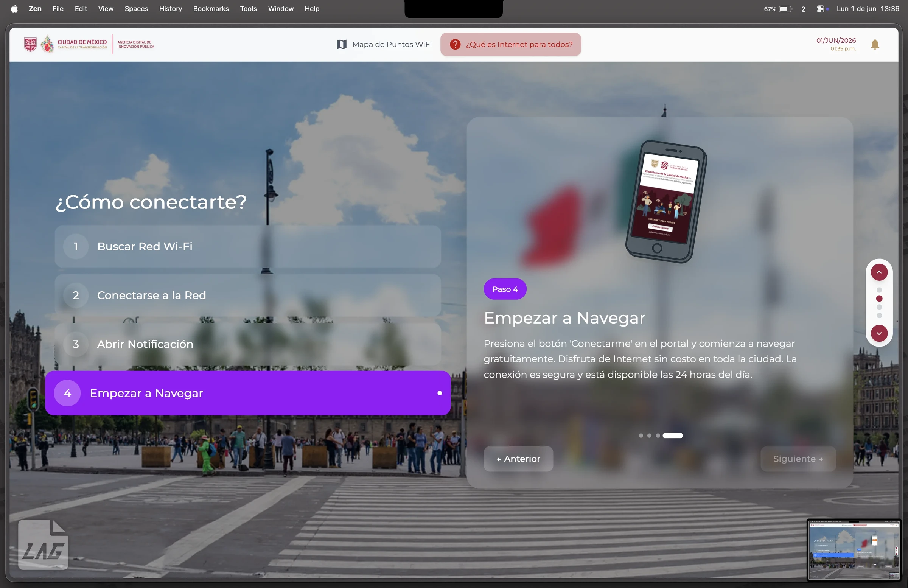Click the active elongated carousel indicator
Image resolution: width=908 pixels, height=588 pixels.
(x=672, y=436)
